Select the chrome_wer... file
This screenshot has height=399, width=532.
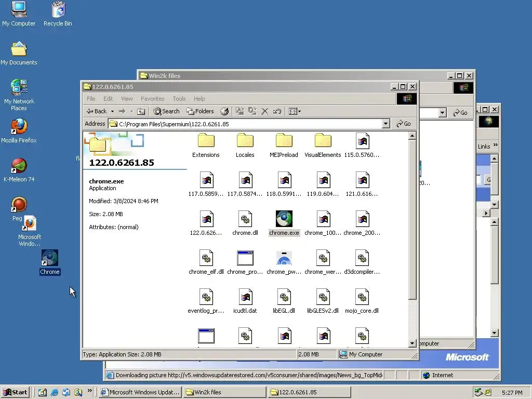[323, 262]
